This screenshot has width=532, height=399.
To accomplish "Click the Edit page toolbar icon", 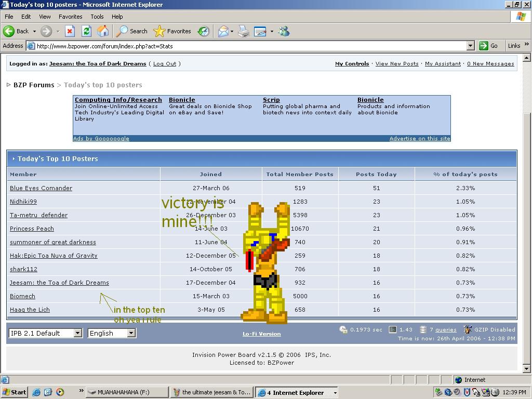I will (260, 31).
